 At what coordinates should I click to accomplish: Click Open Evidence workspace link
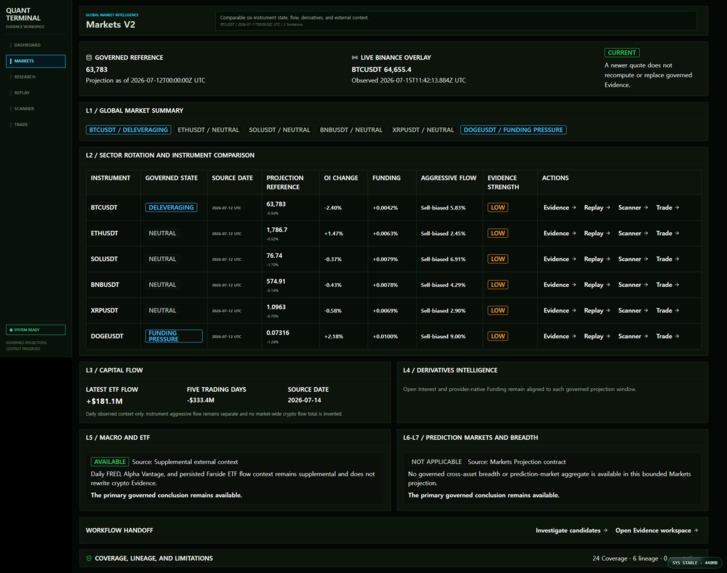[657, 530]
